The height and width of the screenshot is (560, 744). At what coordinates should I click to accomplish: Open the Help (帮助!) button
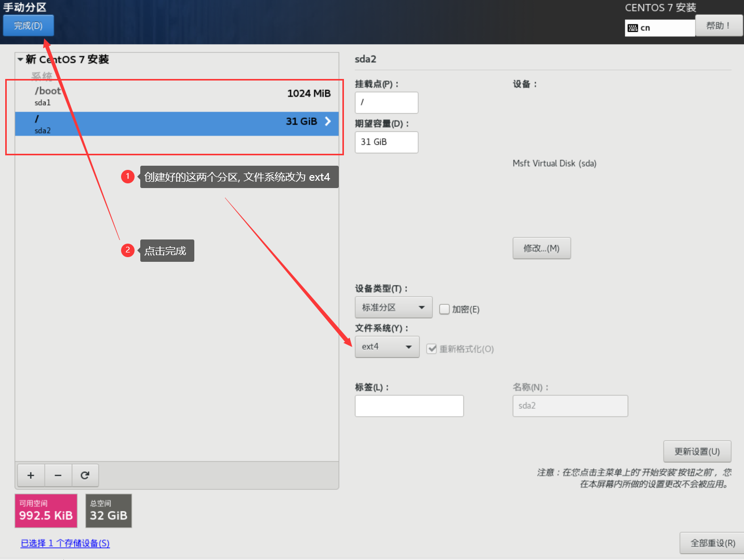click(719, 25)
